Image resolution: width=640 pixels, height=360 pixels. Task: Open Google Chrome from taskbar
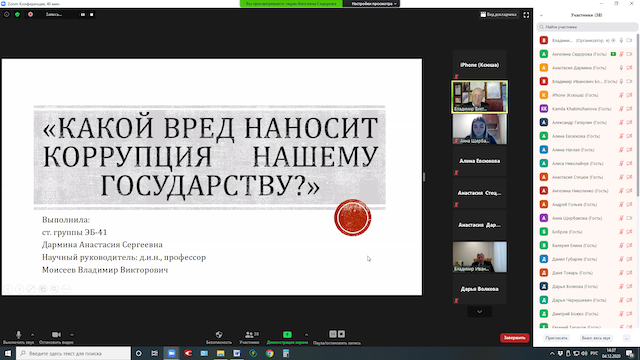(x=270, y=353)
